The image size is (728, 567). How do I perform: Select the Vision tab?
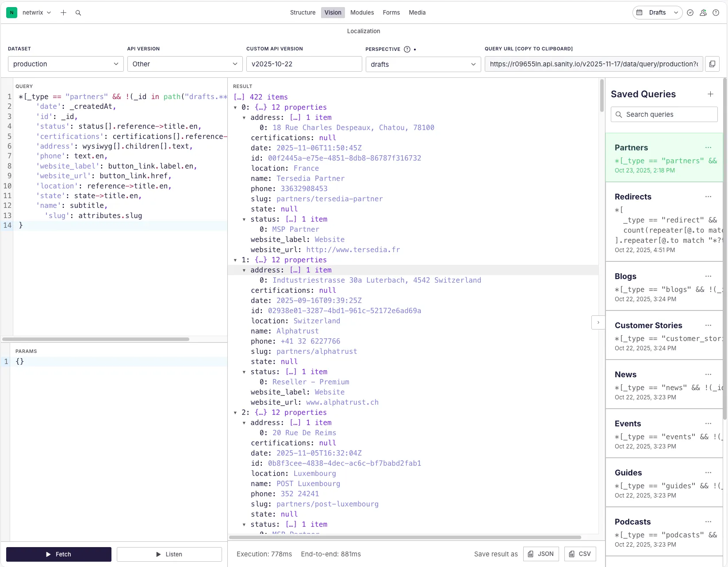333,12
